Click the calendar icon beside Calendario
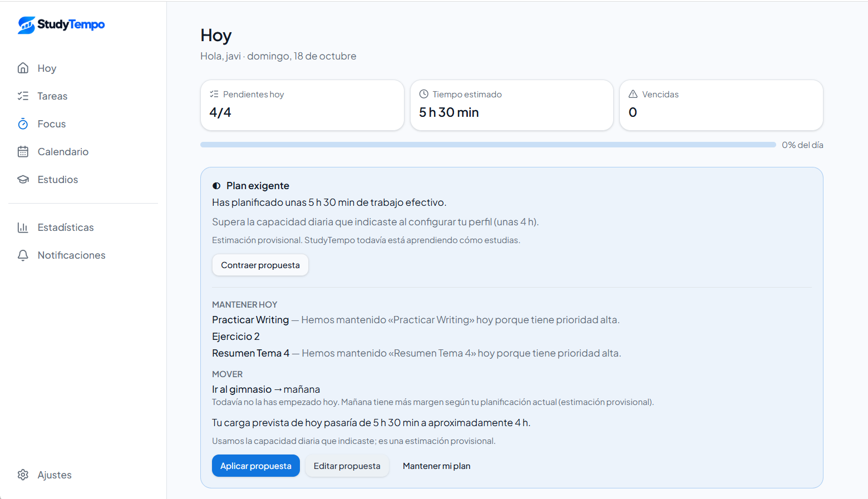The height and width of the screenshot is (499, 868). (x=23, y=151)
